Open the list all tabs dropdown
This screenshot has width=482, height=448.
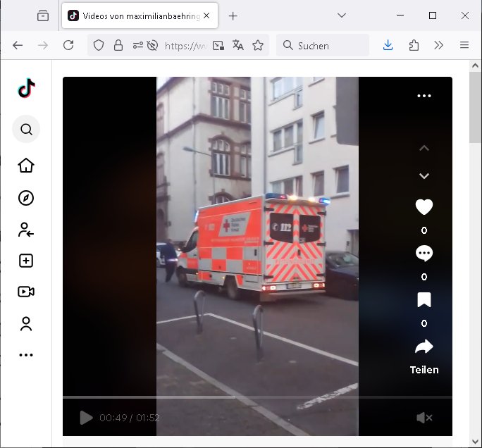pos(342,15)
